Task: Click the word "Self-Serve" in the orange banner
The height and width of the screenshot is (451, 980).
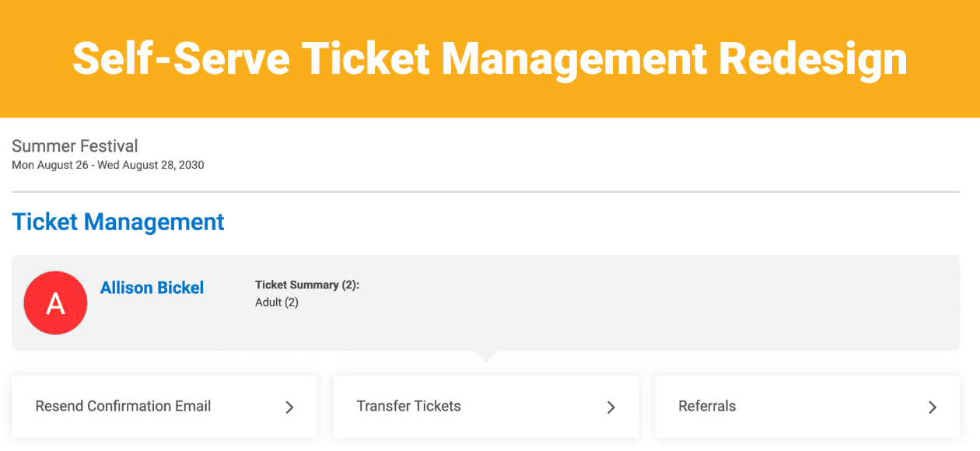Action: click(x=181, y=58)
